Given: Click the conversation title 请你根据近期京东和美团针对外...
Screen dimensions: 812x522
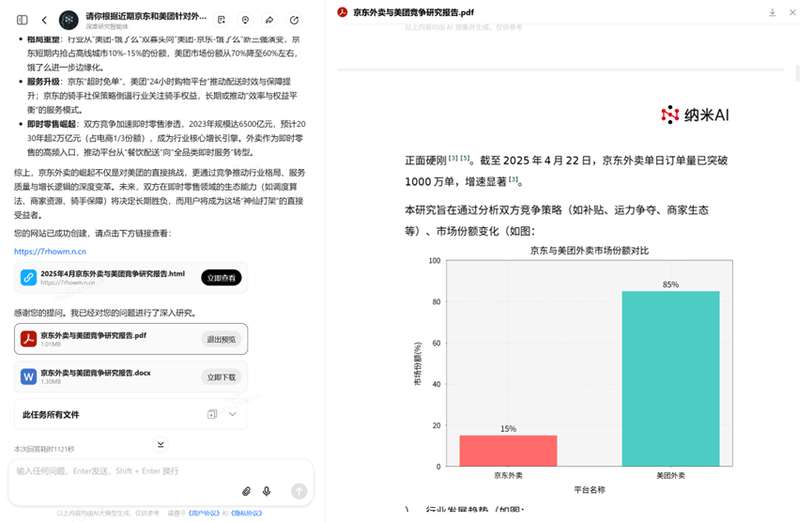Looking at the screenshot, I should point(146,17).
